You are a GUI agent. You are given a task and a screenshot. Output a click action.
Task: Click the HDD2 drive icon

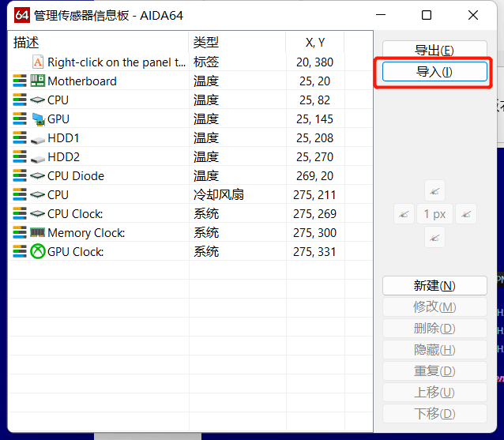point(38,159)
